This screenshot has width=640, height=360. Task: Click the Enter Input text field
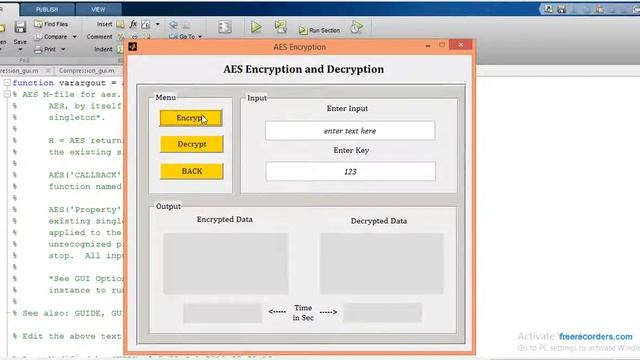coord(350,131)
